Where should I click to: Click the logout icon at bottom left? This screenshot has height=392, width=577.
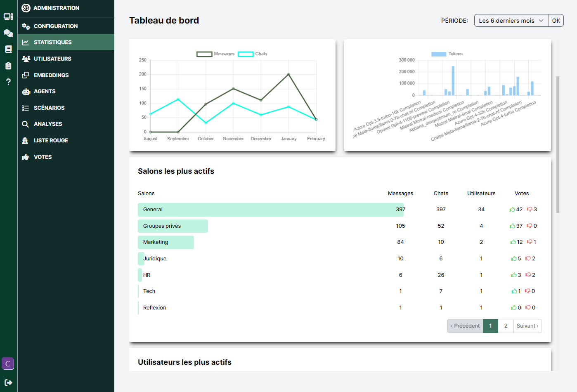tap(8, 382)
